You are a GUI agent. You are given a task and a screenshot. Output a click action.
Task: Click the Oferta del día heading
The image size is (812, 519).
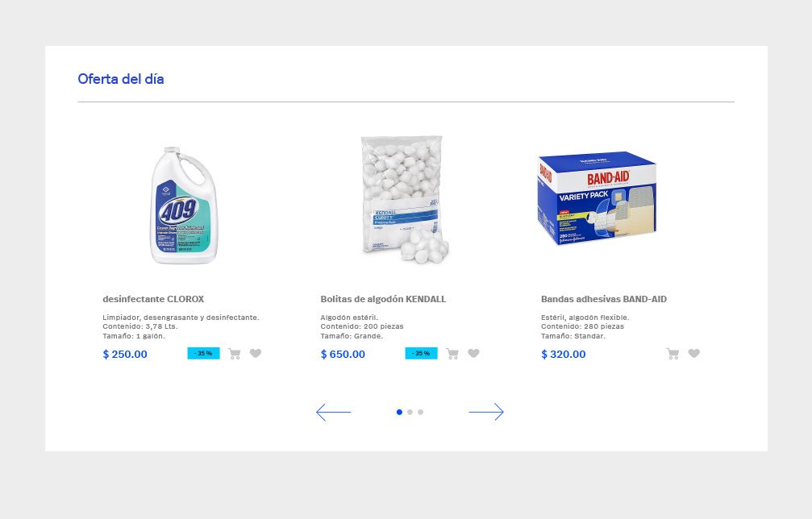pyautogui.click(x=121, y=79)
